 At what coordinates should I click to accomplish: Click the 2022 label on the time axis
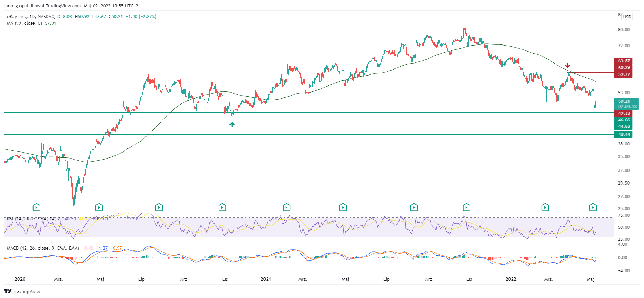(511, 279)
